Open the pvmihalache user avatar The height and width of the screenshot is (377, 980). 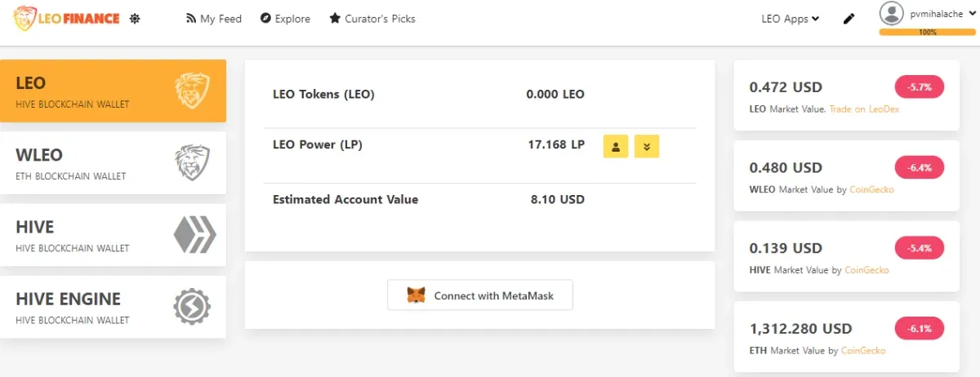pos(892,14)
